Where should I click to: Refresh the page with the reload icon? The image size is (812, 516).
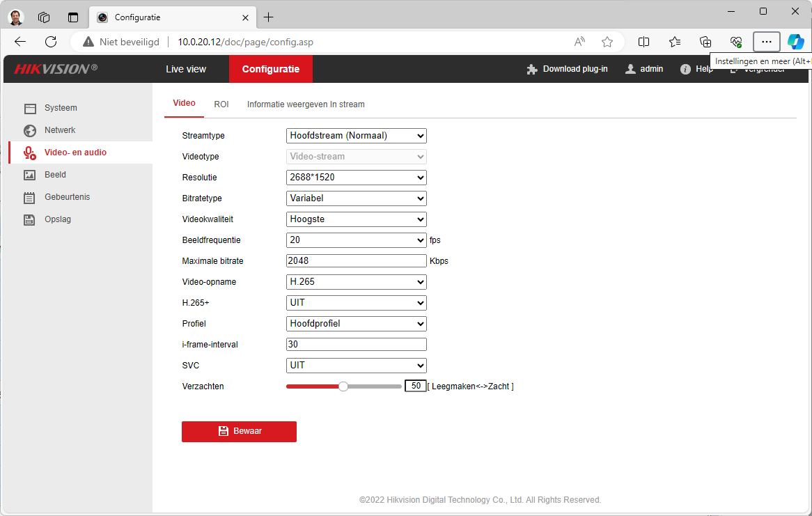[50, 42]
